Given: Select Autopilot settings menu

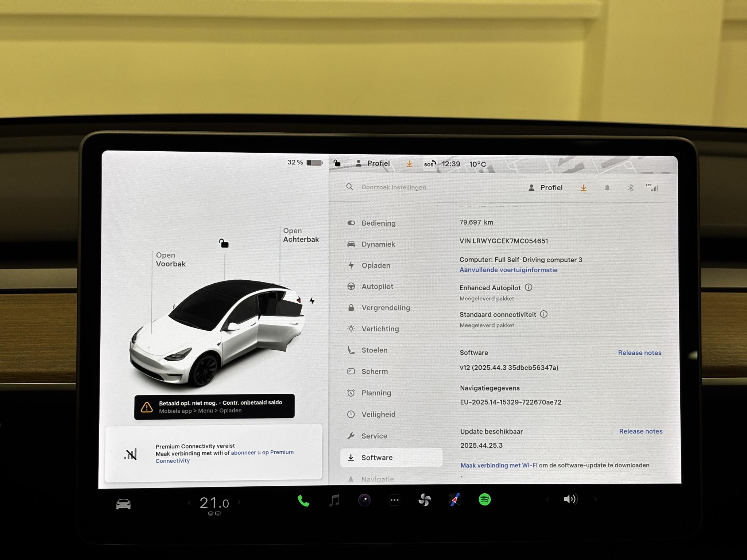Looking at the screenshot, I should coord(377,287).
